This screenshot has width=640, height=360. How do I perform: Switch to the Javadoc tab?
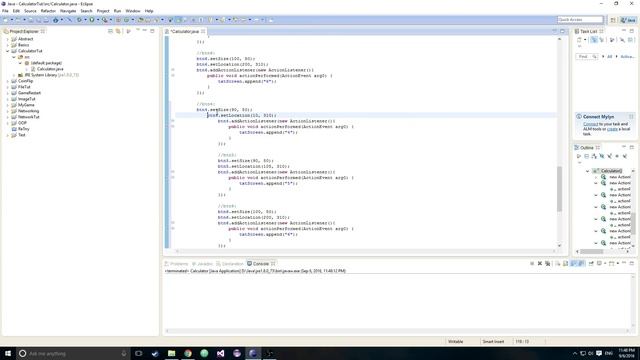tap(202, 264)
